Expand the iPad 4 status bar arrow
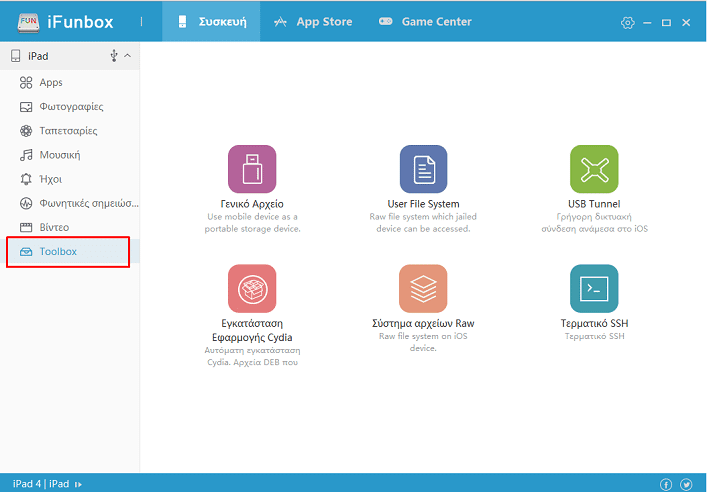Image resolution: width=707 pixels, height=492 pixels. point(78,484)
